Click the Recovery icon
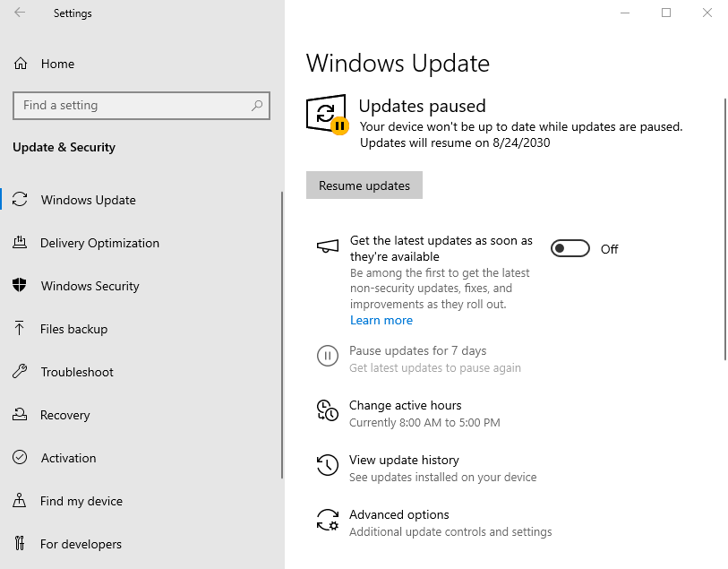Screen dimensions: 728x569 [x=20, y=414]
